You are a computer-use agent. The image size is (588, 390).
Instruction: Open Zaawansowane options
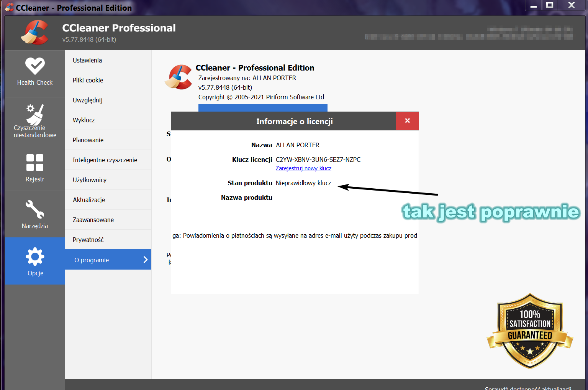click(x=108, y=220)
